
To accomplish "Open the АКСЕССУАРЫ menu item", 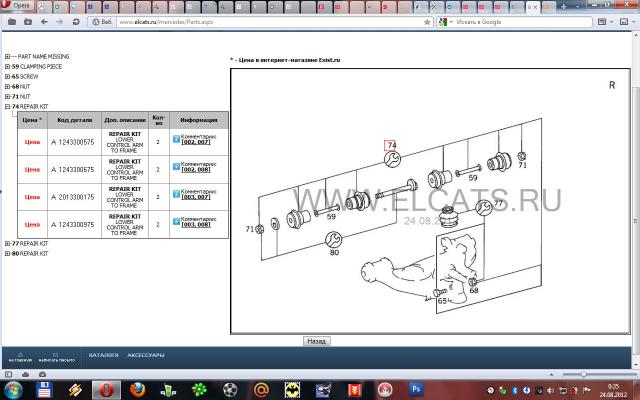I will pos(146,355).
